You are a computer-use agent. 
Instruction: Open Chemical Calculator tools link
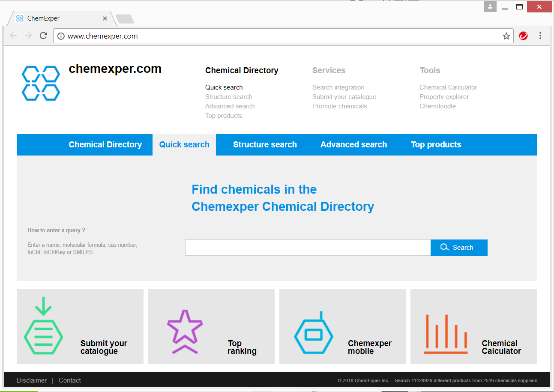coord(448,87)
